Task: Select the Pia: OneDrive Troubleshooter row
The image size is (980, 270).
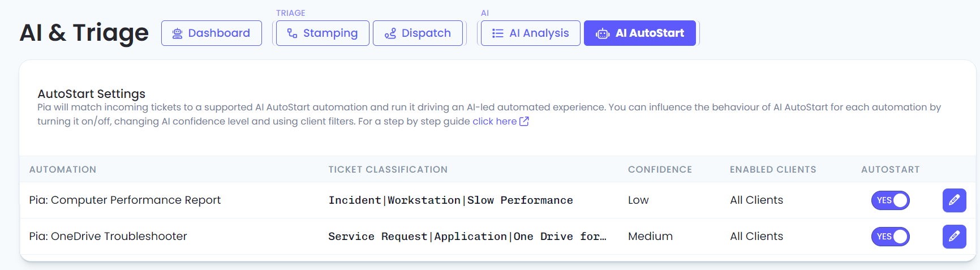Action: [498, 237]
